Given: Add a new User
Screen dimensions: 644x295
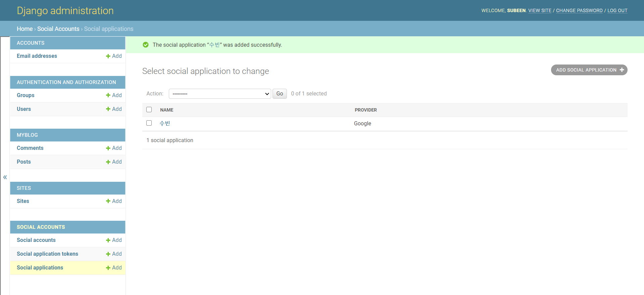Looking at the screenshot, I should coord(114,109).
